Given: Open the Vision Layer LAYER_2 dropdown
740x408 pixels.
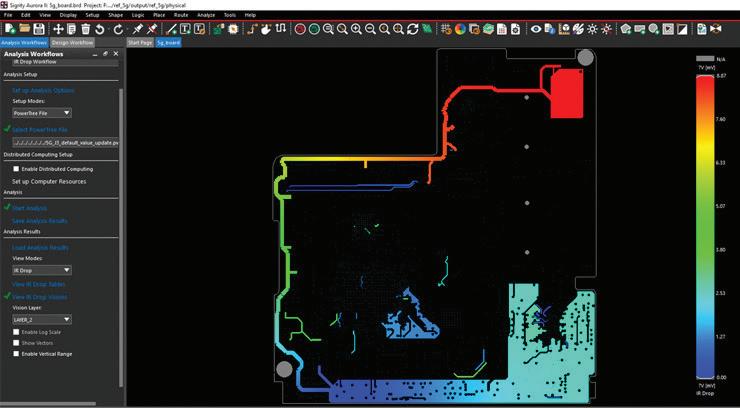Looking at the screenshot, I should pyautogui.click(x=42, y=319).
